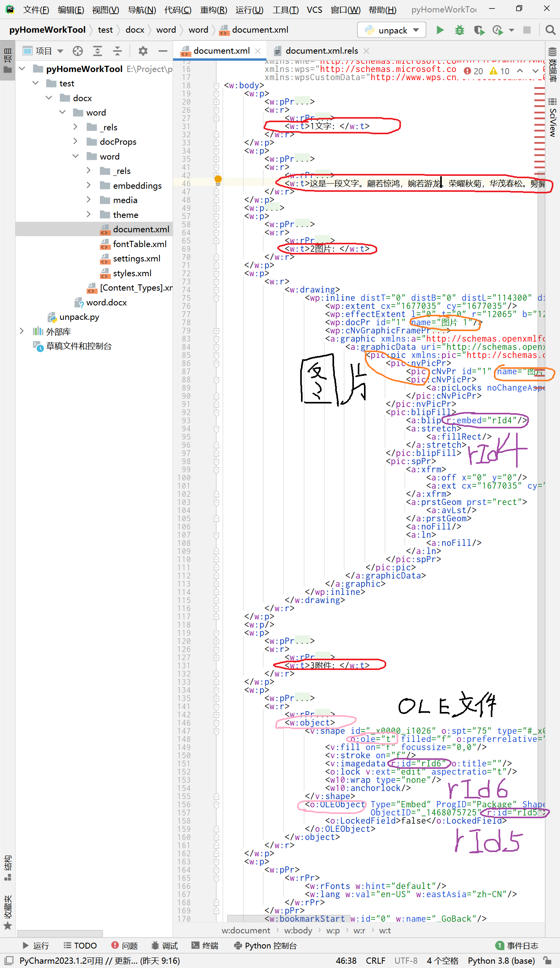This screenshot has width=560, height=968.
Task: Open project panel settings gear
Action: pos(143,51)
